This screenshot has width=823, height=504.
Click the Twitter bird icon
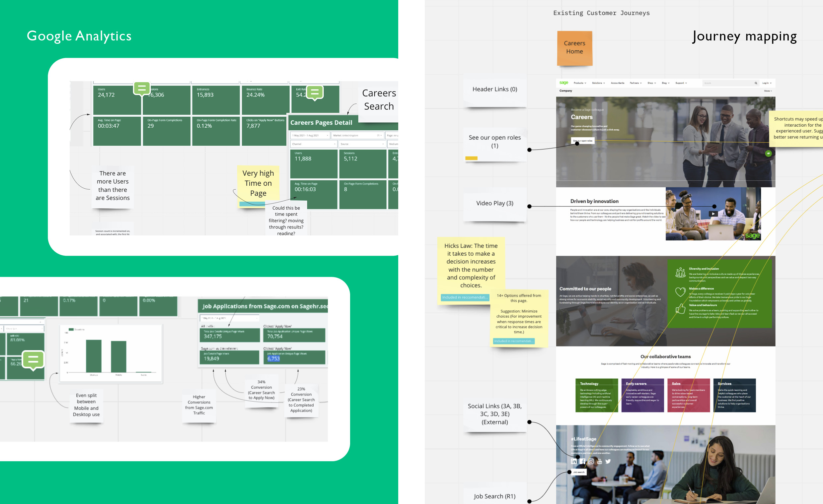coord(608,461)
